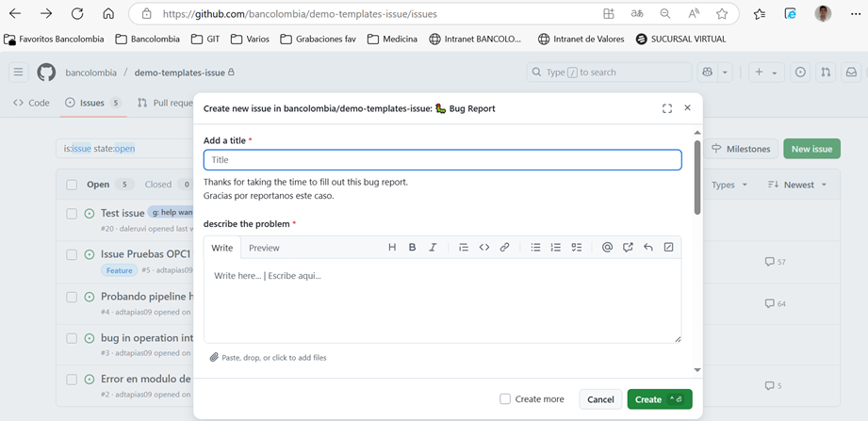
Task: Switch to the Preview tab
Action: pyautogui.click(x=264, y=248)
